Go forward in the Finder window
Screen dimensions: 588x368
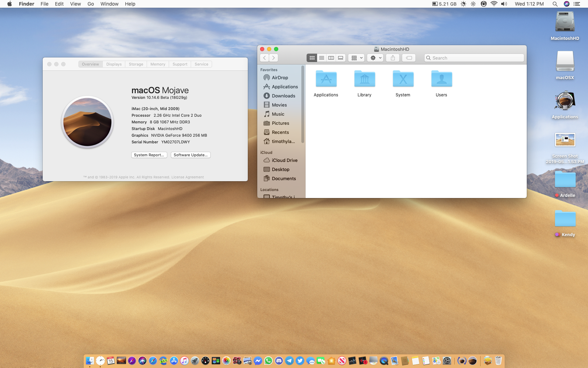click(274, 58)
